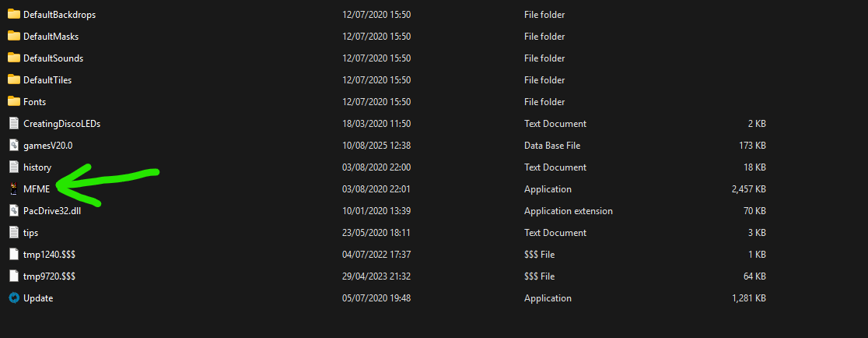Select the Update application icon
The height and width of the screenshot is (338, 868).
tap(13, 298)
